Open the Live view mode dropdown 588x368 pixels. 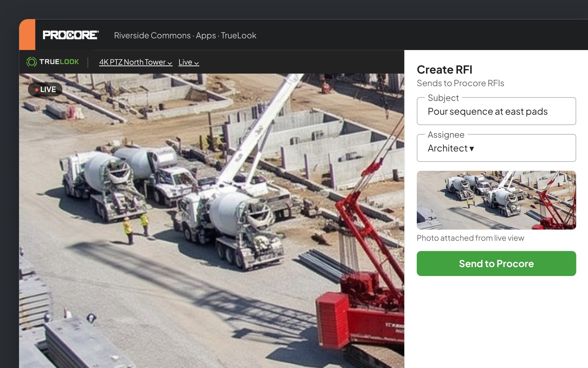(x=189, y=62)
